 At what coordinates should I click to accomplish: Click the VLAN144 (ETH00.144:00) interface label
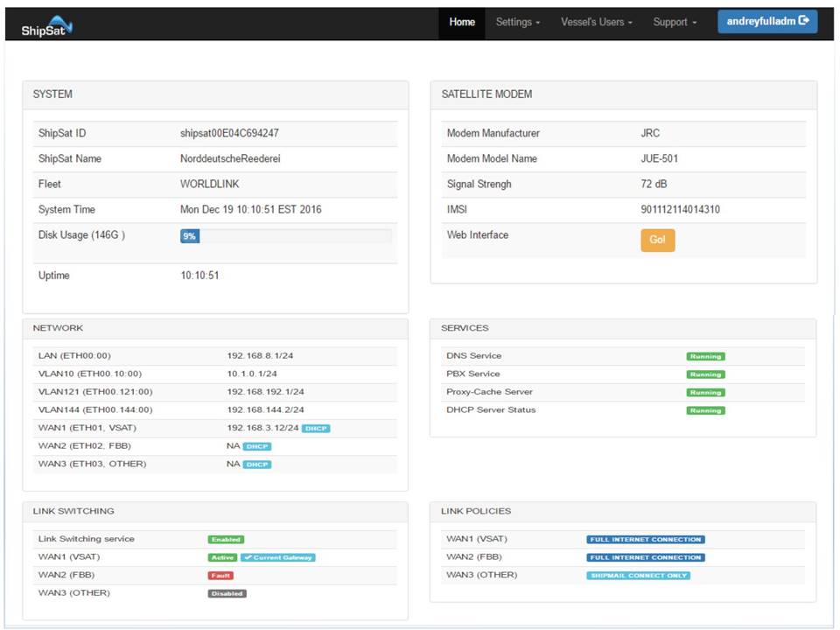95,409
